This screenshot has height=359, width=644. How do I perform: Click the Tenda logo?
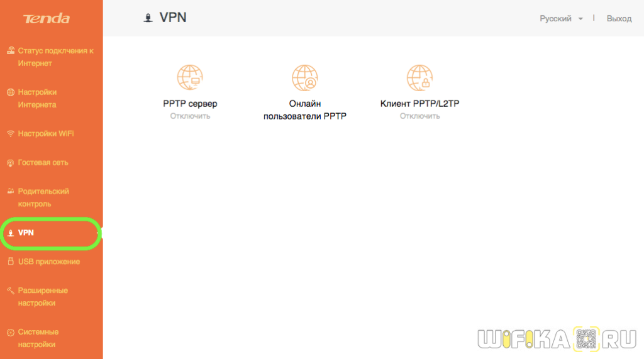[x=47, y=19]
